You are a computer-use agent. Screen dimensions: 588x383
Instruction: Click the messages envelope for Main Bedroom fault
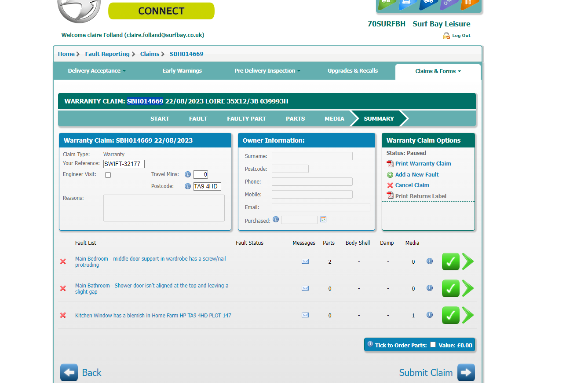(305, 261)
